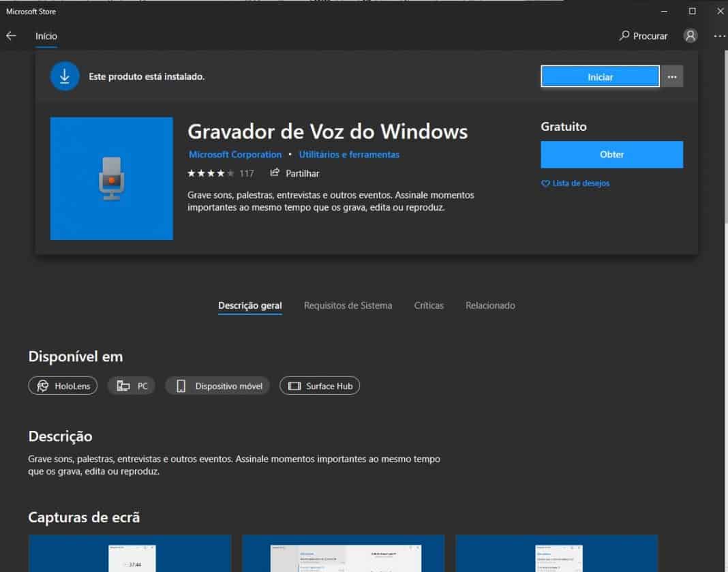The height and width of the screenshot is (572, 728).
Task: Click the back arrow icon
Action: pos(11,35)
